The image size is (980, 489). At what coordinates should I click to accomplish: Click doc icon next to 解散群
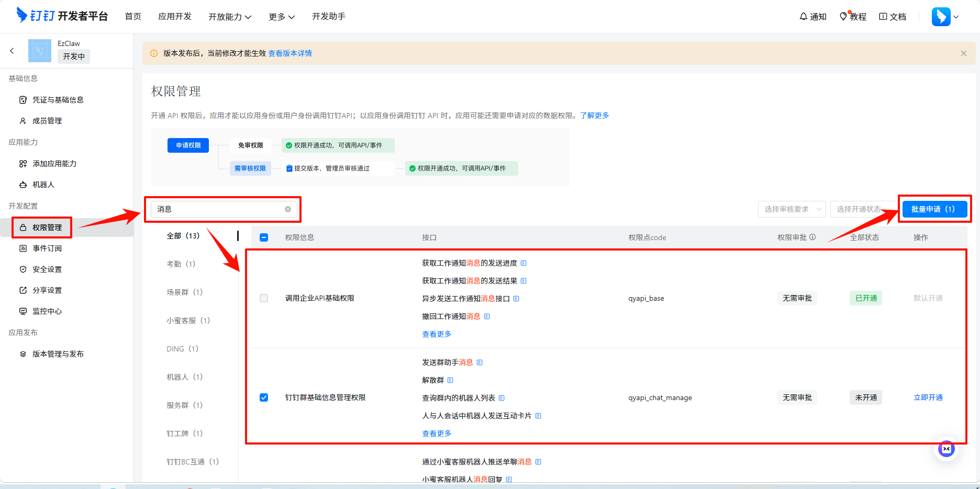coord(450,380)
